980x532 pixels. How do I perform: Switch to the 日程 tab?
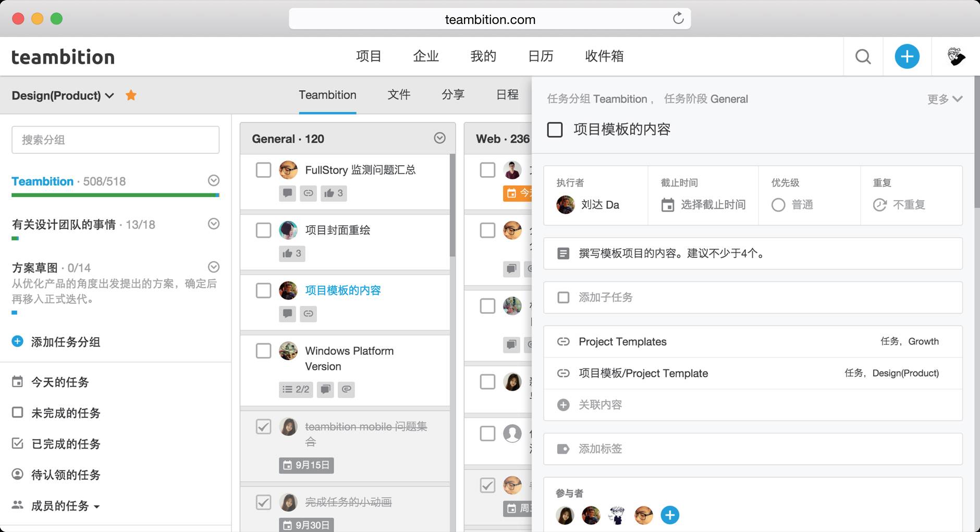point(507,95)
